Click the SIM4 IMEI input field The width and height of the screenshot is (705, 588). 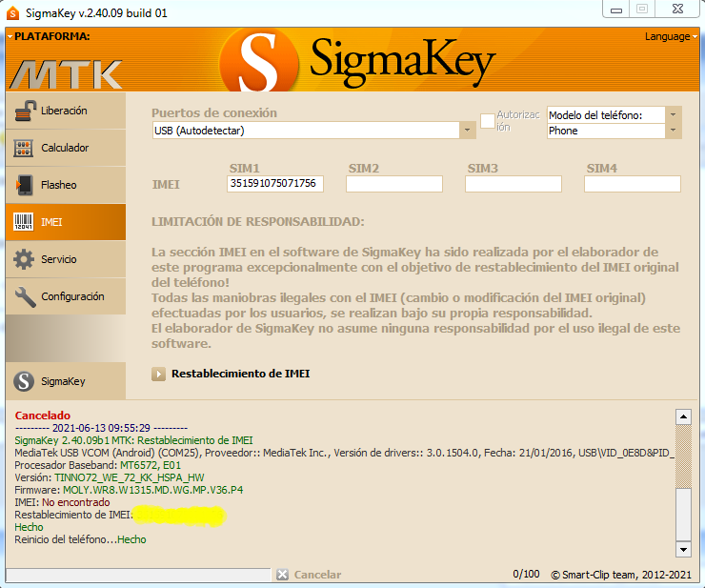(x=633, y=184)
